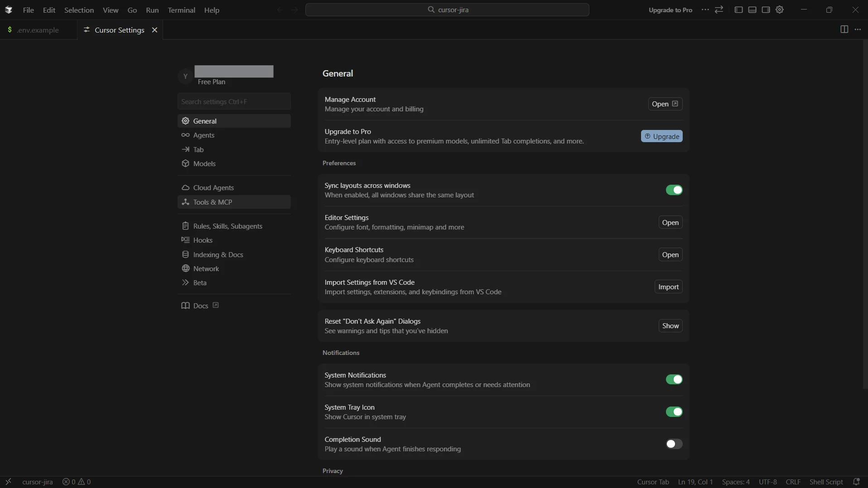
Task: Disable Sync layouts across windows
Action: (x=674, y=190)
